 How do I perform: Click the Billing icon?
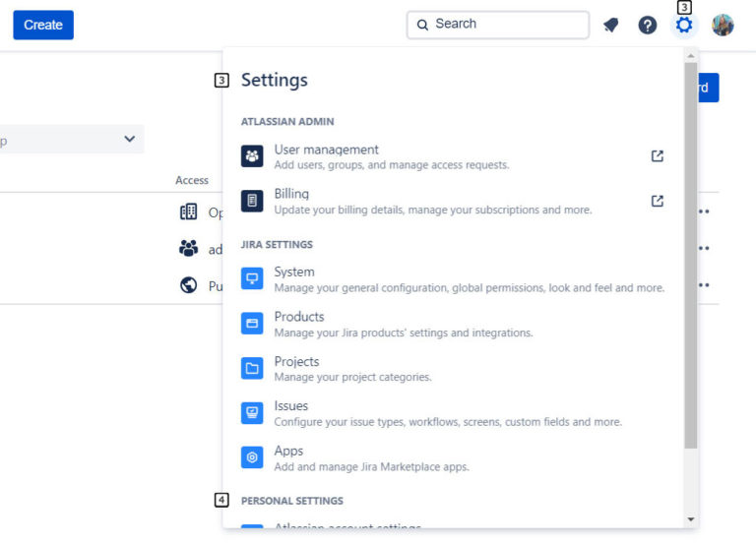click(x=252, y=201)
